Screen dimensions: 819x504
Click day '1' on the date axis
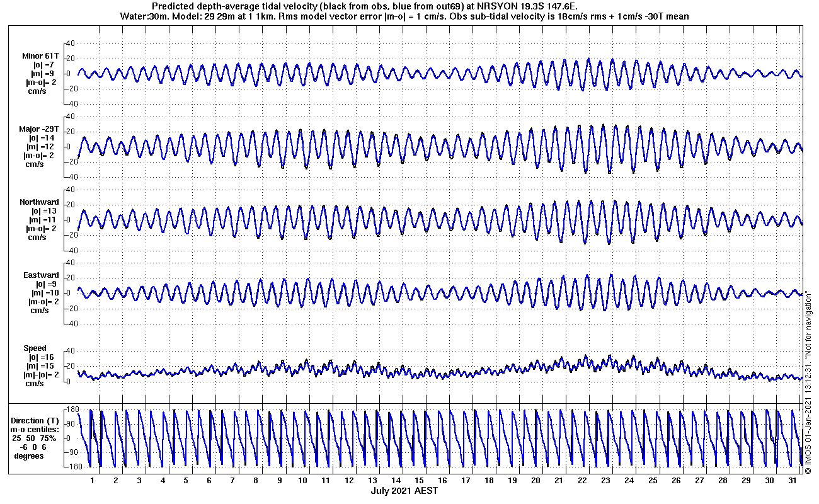(93, 480)
